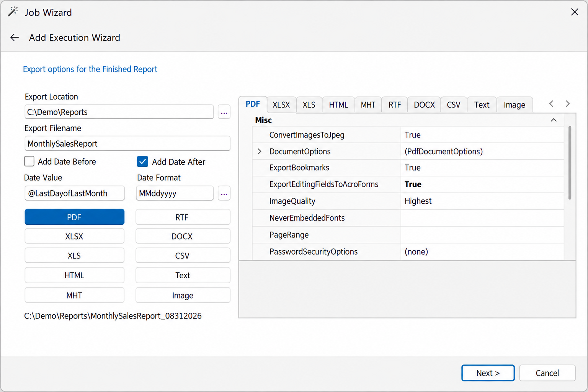This screenshot has height=392, width=588.
Task: Click the Export Filename input field
Action: pos(127,144)
